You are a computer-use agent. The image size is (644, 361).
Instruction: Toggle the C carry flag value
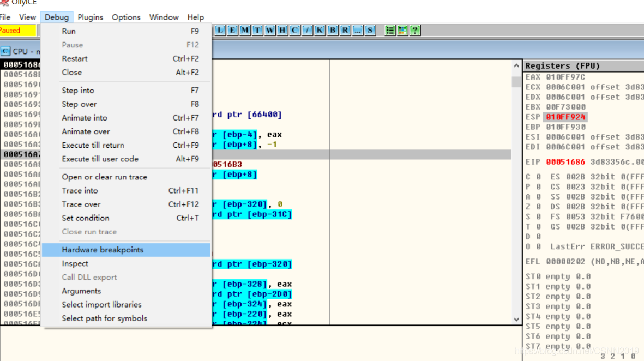538,177
